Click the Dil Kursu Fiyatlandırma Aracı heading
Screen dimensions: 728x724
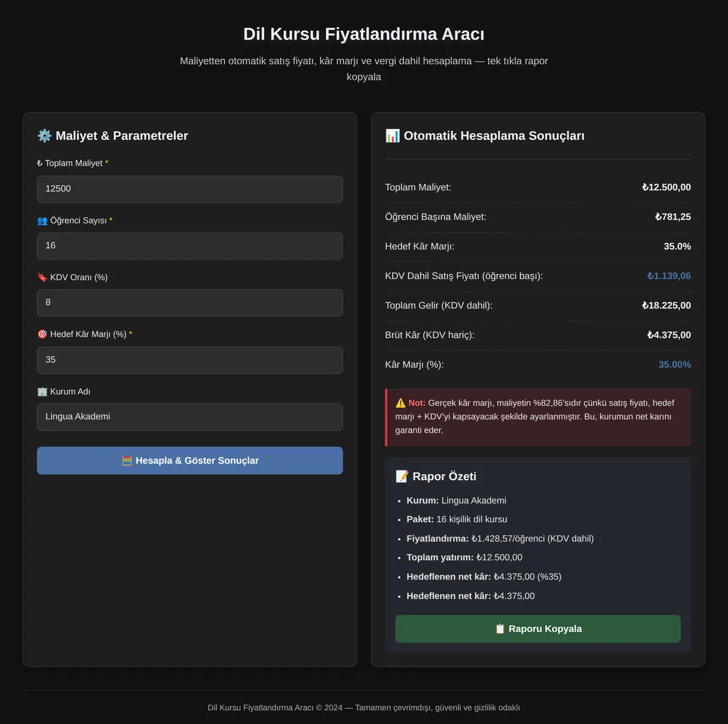point(364,34)
